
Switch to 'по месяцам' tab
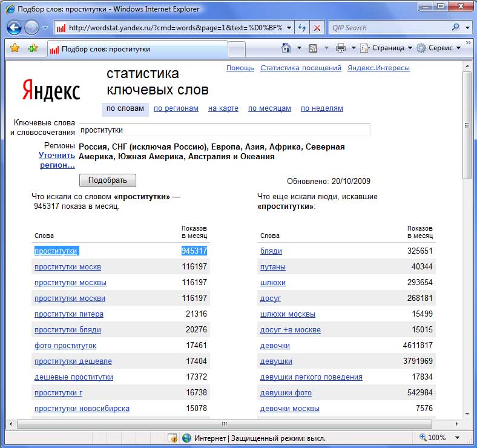(x=269, y=108)
